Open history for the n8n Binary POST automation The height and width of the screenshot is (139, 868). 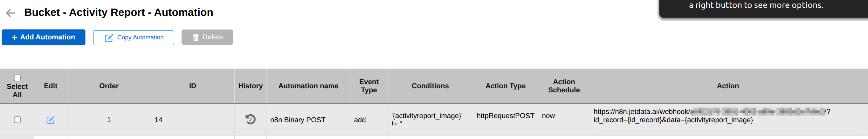pos(250,119)
